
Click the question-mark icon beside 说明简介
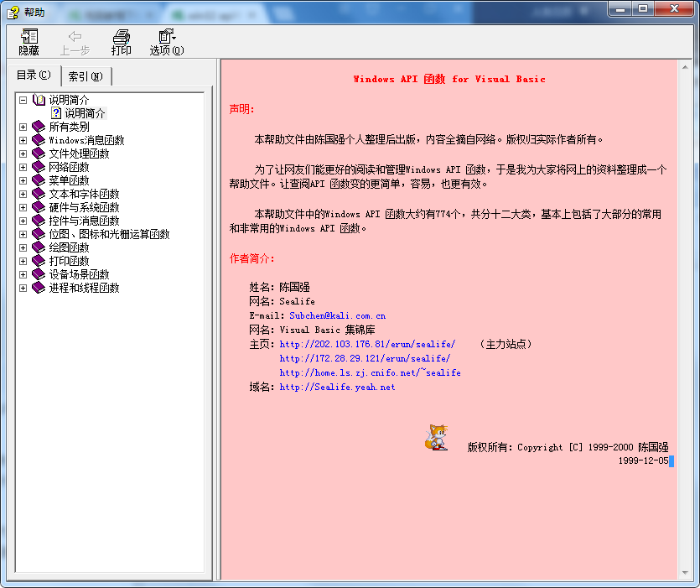tap(55, 112)
